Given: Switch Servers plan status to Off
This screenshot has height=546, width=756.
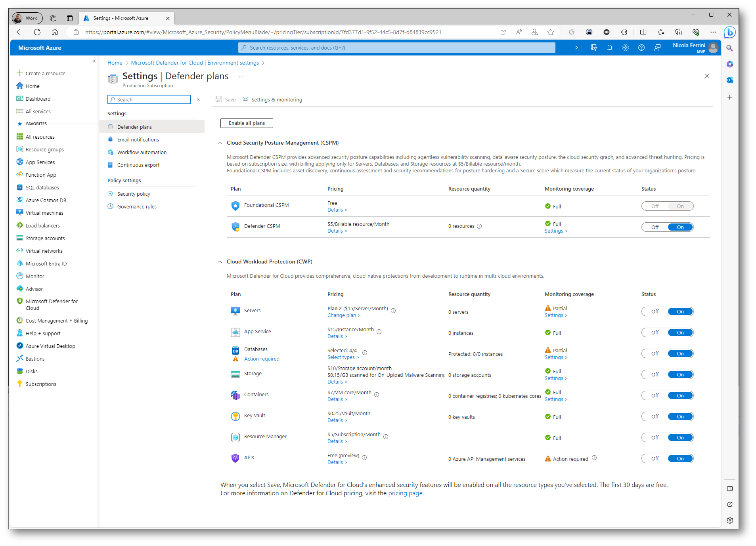Looking at the screenshot, I should pyautogui.click(x=655, y=311).
